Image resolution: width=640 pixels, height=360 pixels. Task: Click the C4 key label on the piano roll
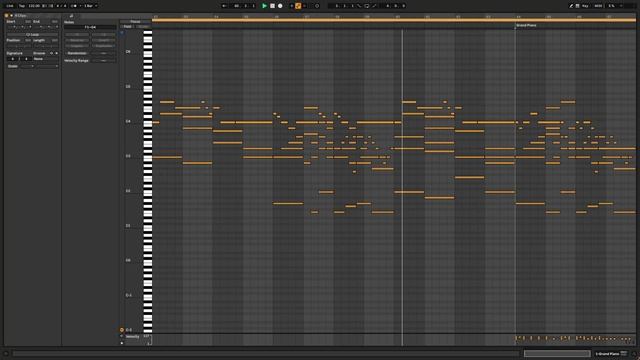[x=128, y=121]
